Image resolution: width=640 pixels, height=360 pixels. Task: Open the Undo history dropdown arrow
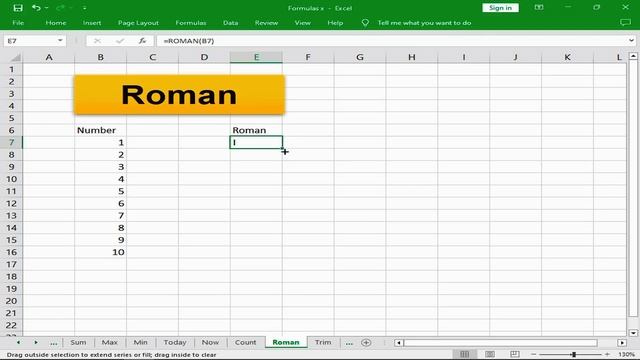tap(46, 8)
